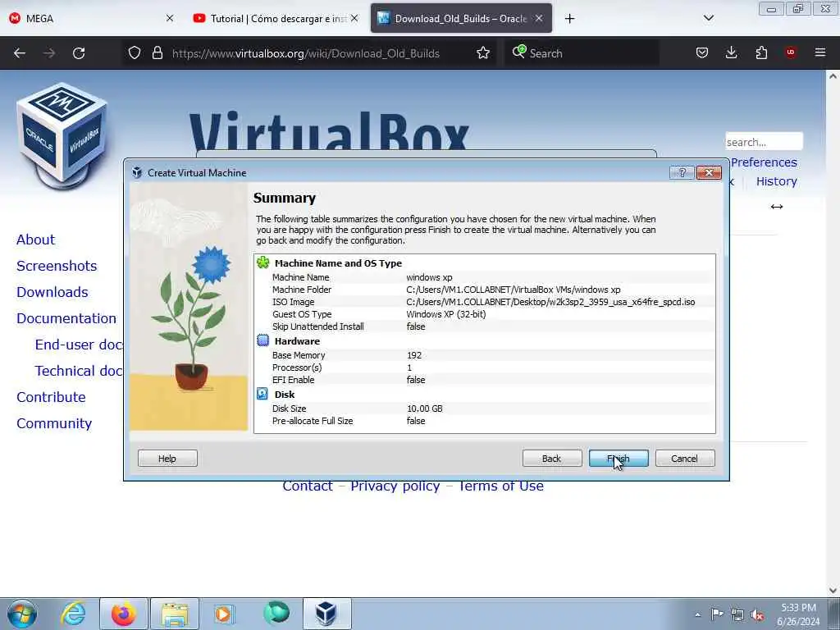Go Back in the Create Virtual Machine wizard

click(x=552, y=459)
